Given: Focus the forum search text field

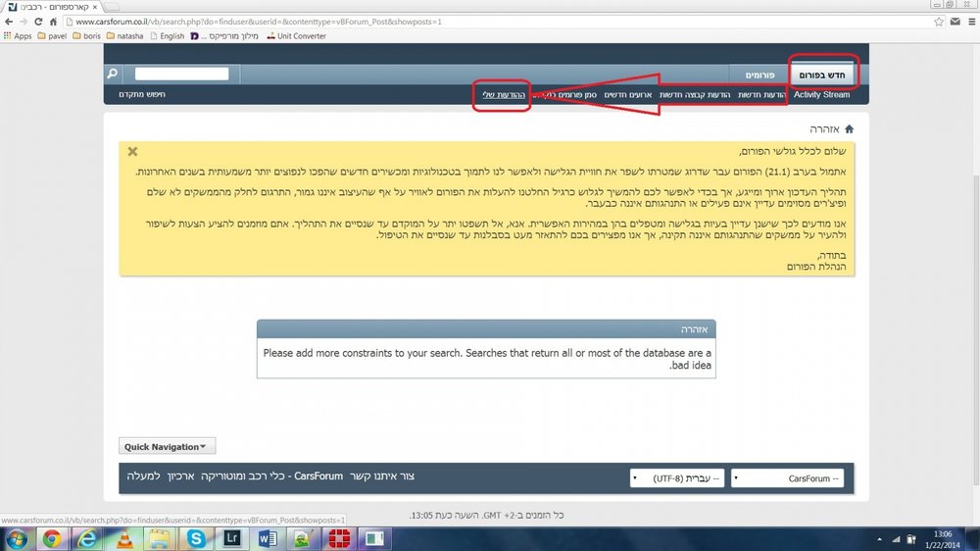Looking at the screenshot, I should click(x=182, y=74).
